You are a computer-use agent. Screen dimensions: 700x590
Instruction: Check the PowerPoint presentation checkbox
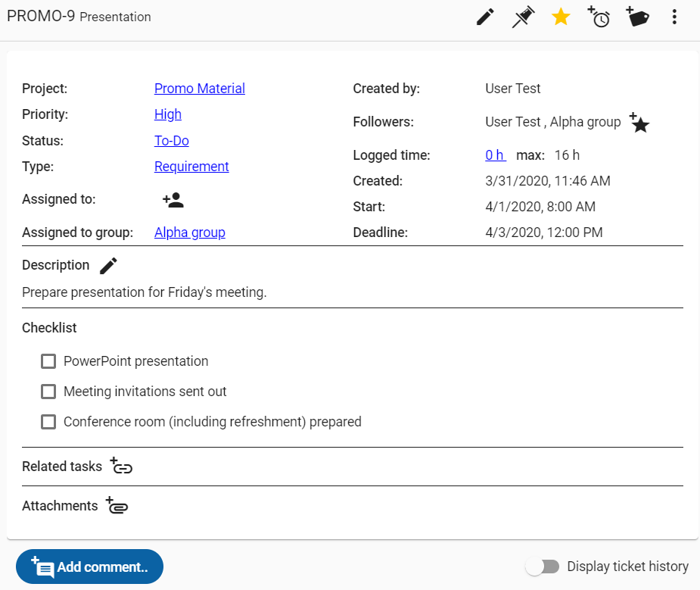pos(48,361)
